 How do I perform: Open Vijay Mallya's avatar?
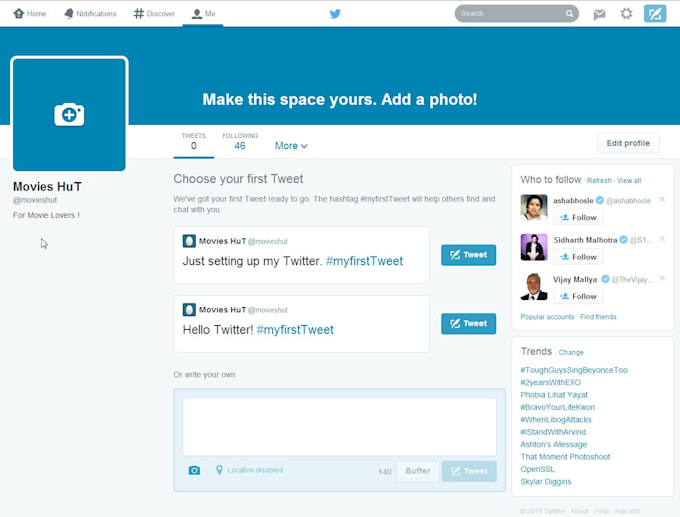coord(534,286)
